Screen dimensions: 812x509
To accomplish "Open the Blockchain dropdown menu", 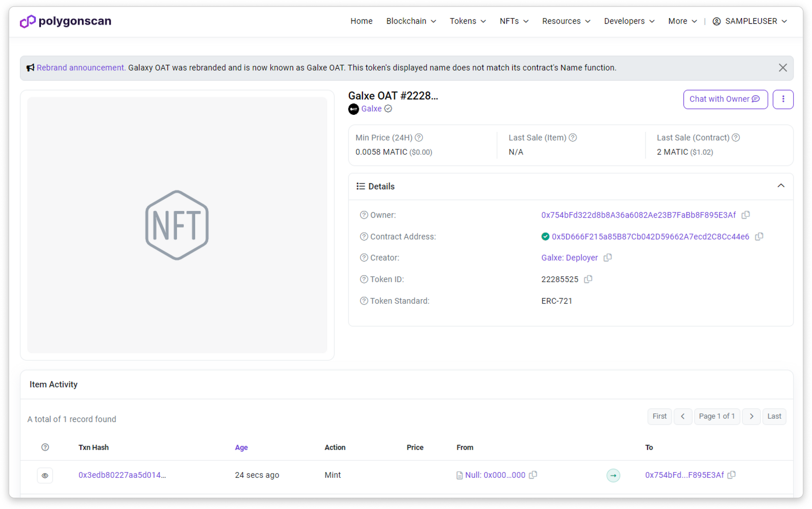I will click(411, 21).
